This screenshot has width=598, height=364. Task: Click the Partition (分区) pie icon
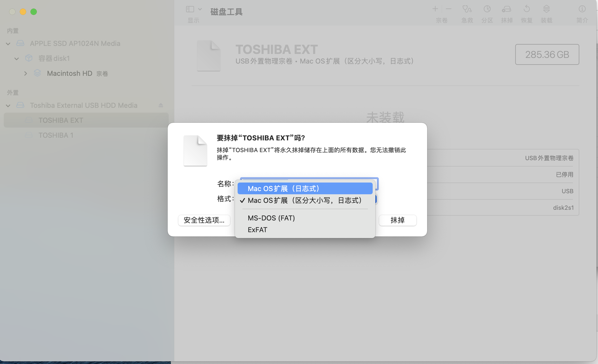point(487,9)
